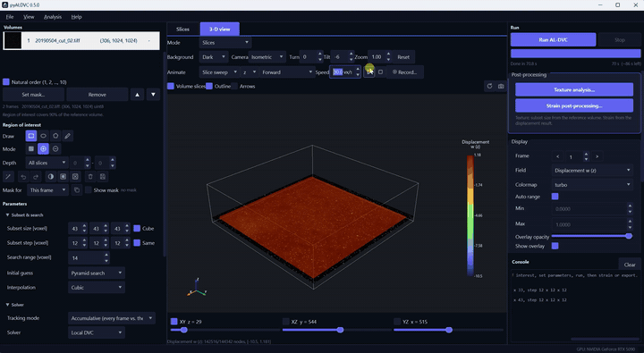Viewport: 644px width, 353px height.
Task: Toggle the Same subset step checkbox
Action: tap(137, 242)
